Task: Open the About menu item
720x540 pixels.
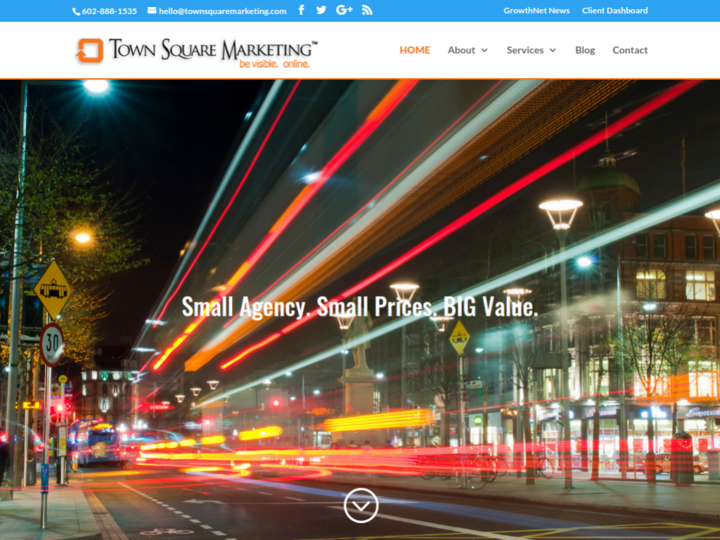Action: point(461,50)
